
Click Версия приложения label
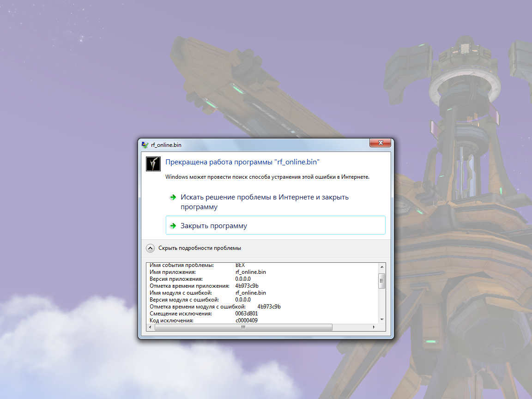(176, 279)
